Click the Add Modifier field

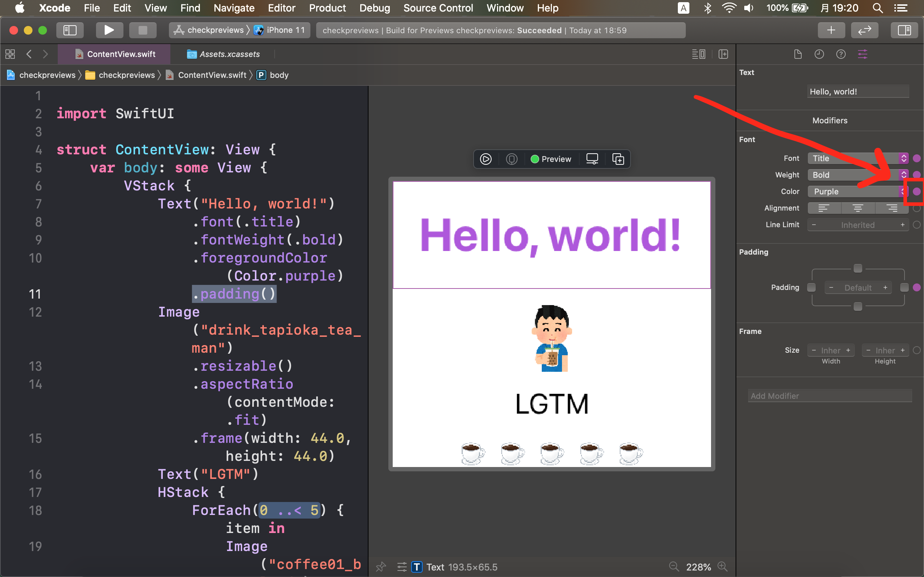829,396
